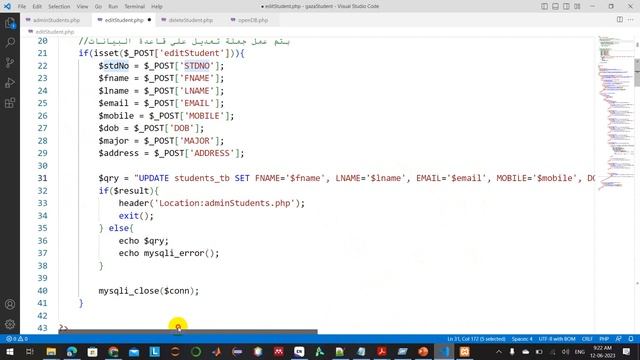This screenshot has width=640, height=360.
Task: Open notifications bell in status bar
Action: 631,339
